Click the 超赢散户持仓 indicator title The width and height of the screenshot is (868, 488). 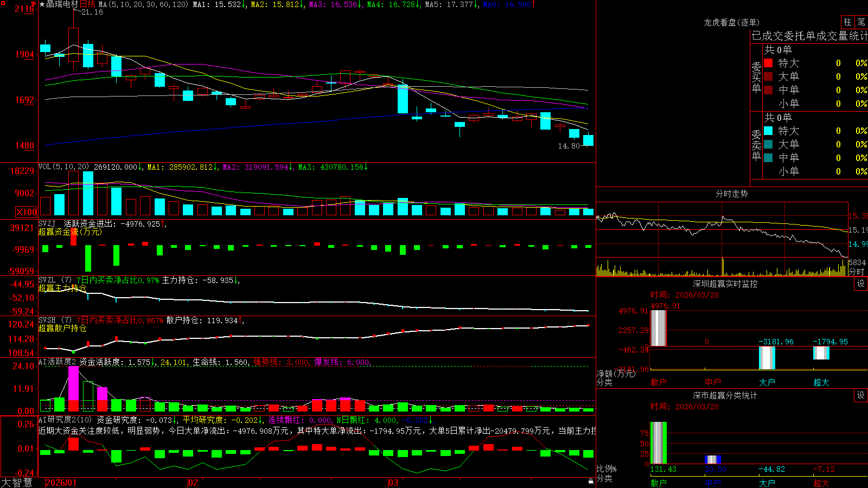pyautogui.click(x=62, y=328)
